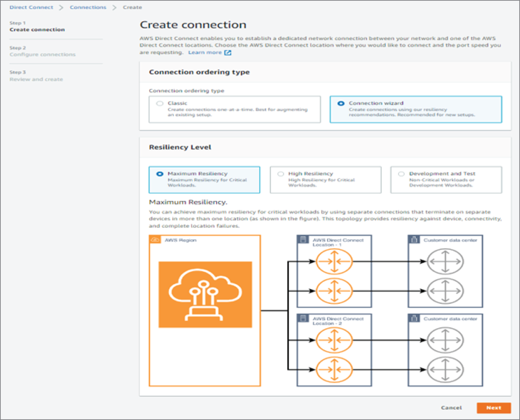Click the top router icon in Location 2
Viewport: 520px width, 420px height.
point(334,340)
